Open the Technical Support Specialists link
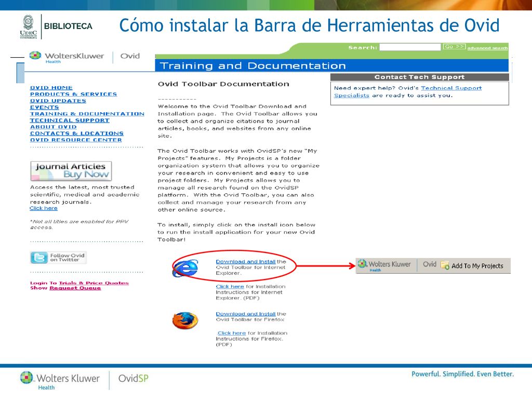The image size is (532, 399). coord(408,91)
